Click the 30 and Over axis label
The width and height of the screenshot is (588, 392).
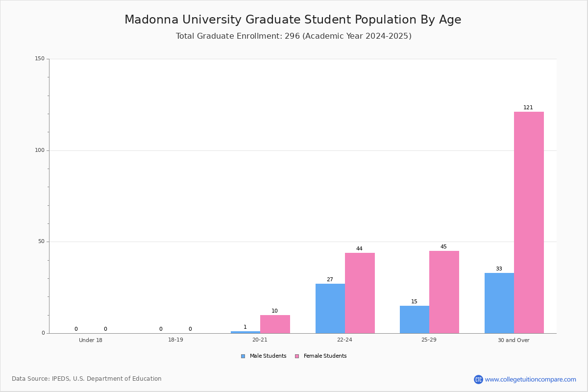click(x=514, y=340)
